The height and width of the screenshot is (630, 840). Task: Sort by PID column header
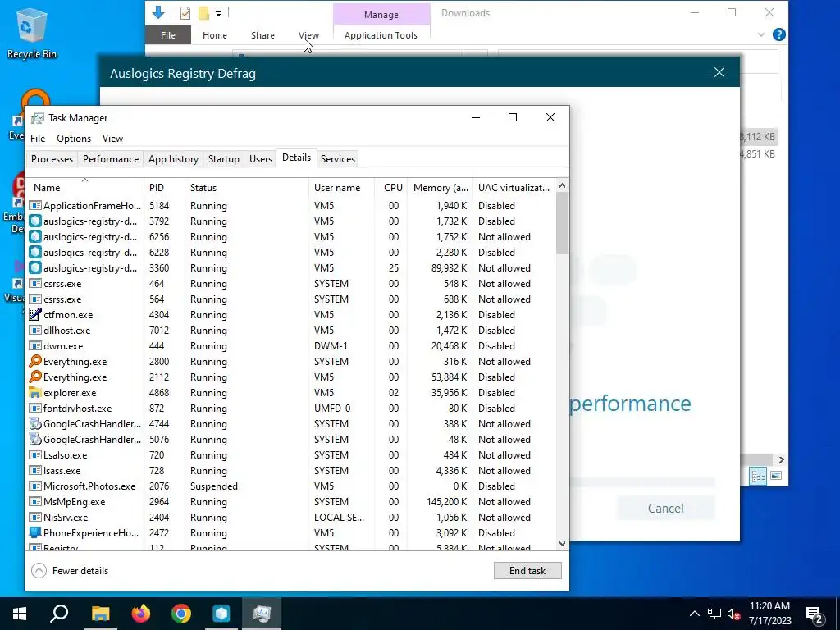(164, 188)
